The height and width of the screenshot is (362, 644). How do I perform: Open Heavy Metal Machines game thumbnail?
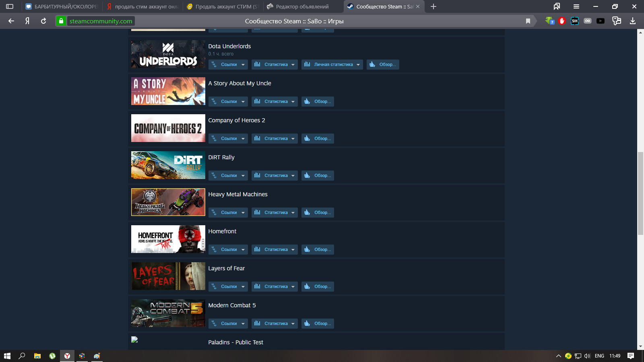(168, 202)
